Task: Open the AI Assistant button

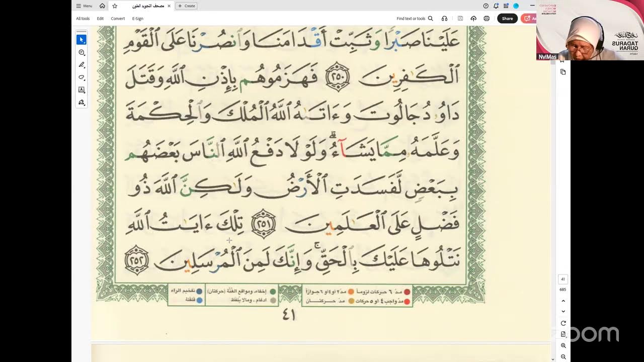Action: [528, 19]
